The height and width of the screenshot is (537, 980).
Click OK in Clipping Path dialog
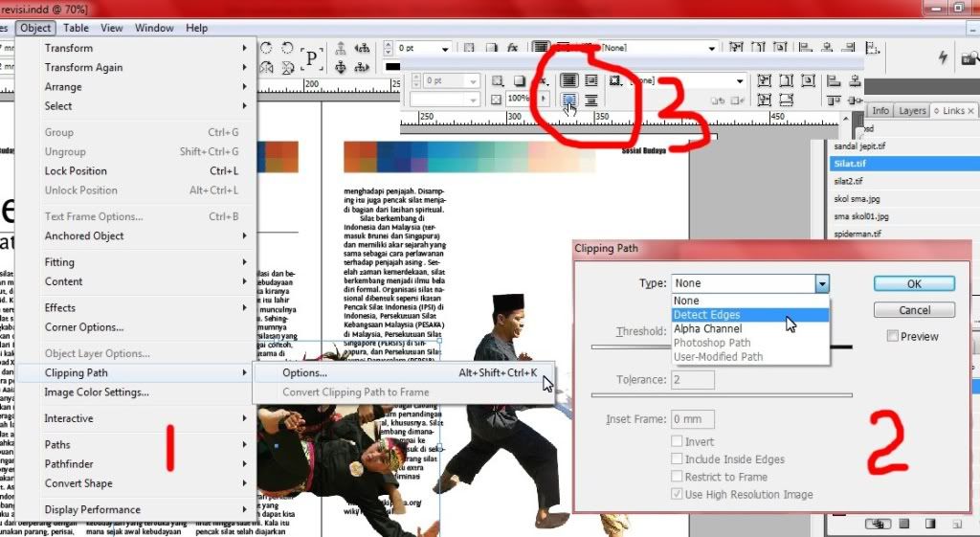coord(914,284)
